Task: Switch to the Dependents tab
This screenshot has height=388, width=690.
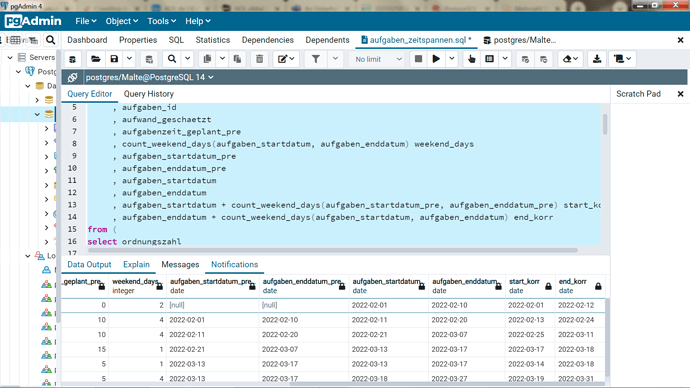Action: (327, 40)
